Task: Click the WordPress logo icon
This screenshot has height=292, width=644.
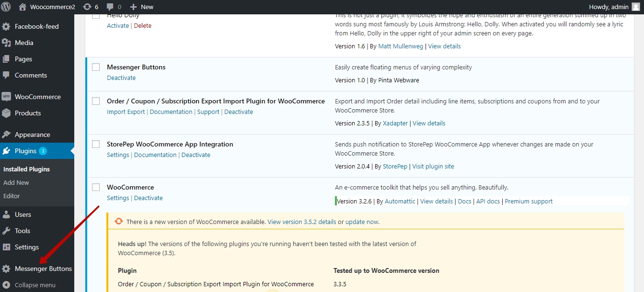Action: (x=7, y=7)
